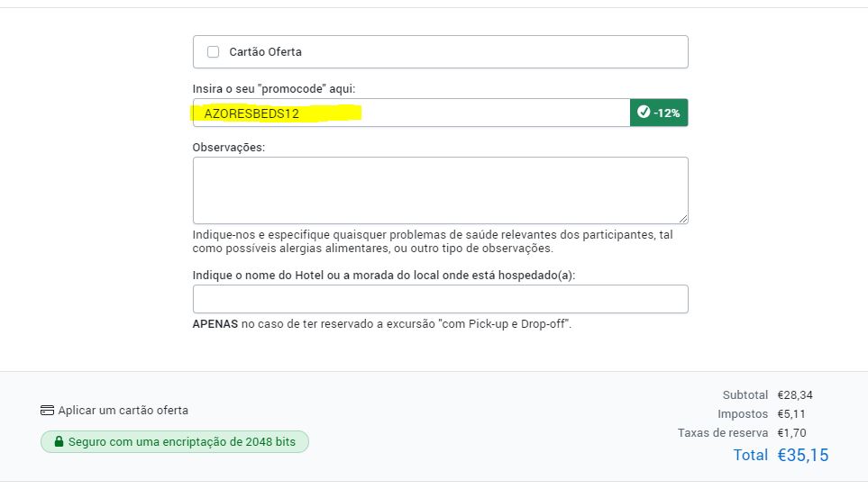Screen dimensions: 868x489
Task: Click the Subtotal value €28,34
Action: click(795, 395)
